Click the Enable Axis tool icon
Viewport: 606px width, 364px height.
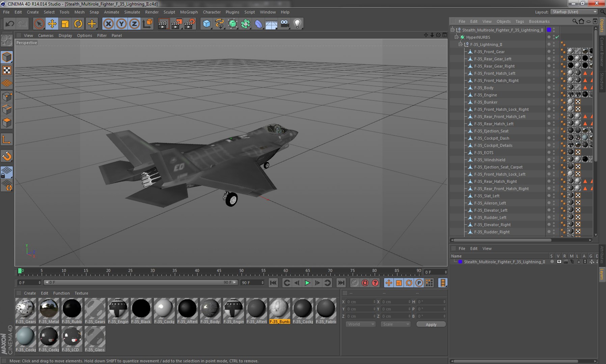7,140
